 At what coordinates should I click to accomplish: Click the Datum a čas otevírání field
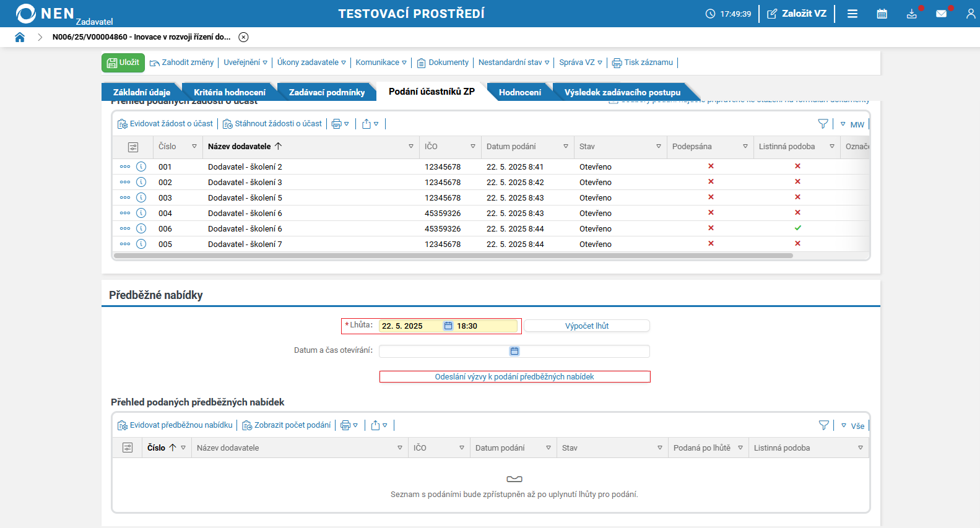point(443,351)
